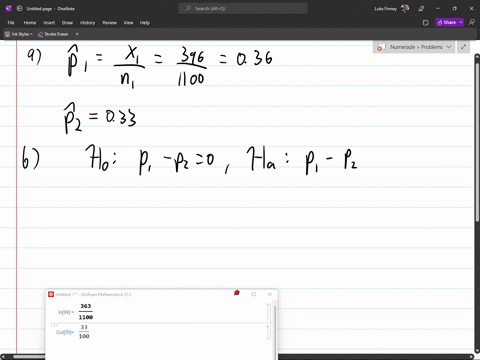Maximize the Mathematica window
Screen dimensions: 480x360
(254, 294)
